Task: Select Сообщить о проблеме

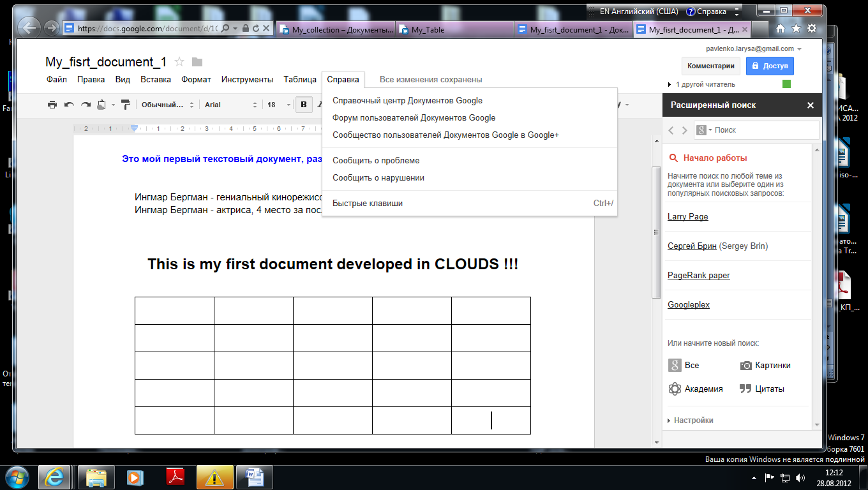Action: click(x=470, y=161)
